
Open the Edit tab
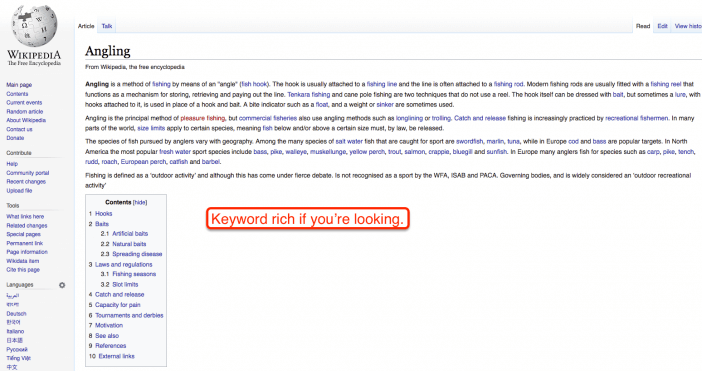click(x=663, y=26)
